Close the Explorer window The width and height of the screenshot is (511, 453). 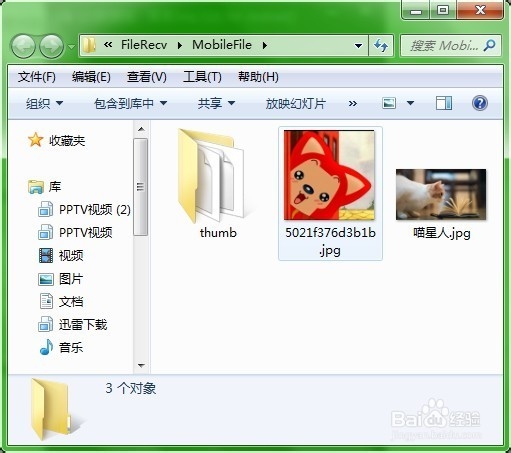(480, 10)
